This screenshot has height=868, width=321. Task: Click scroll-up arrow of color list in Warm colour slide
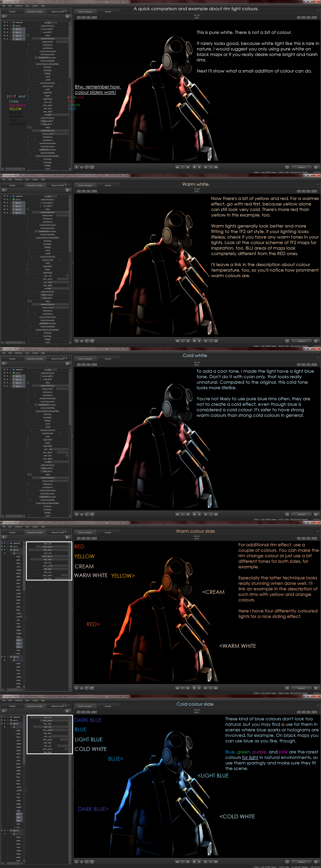(70, 544)
